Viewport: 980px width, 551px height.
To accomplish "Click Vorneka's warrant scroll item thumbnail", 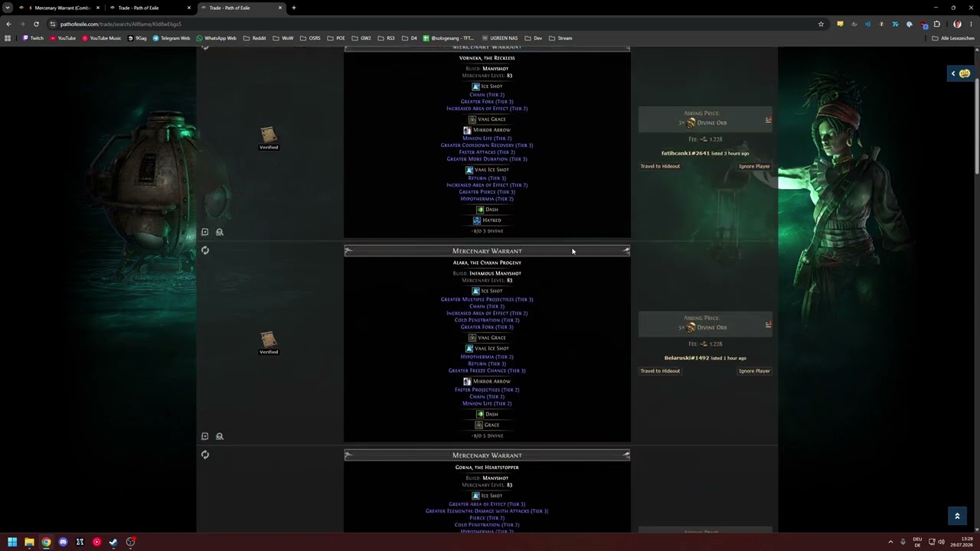I will click(268, 135).
